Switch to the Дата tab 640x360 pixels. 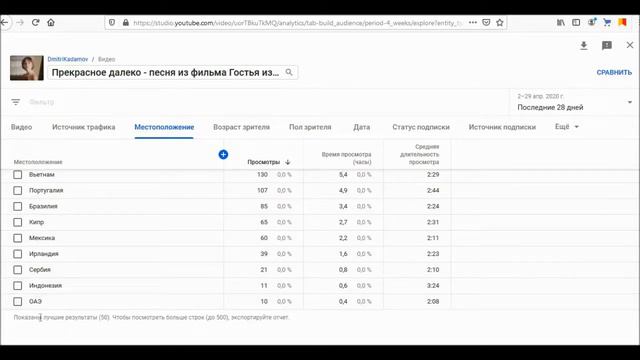tap(362, 127)
